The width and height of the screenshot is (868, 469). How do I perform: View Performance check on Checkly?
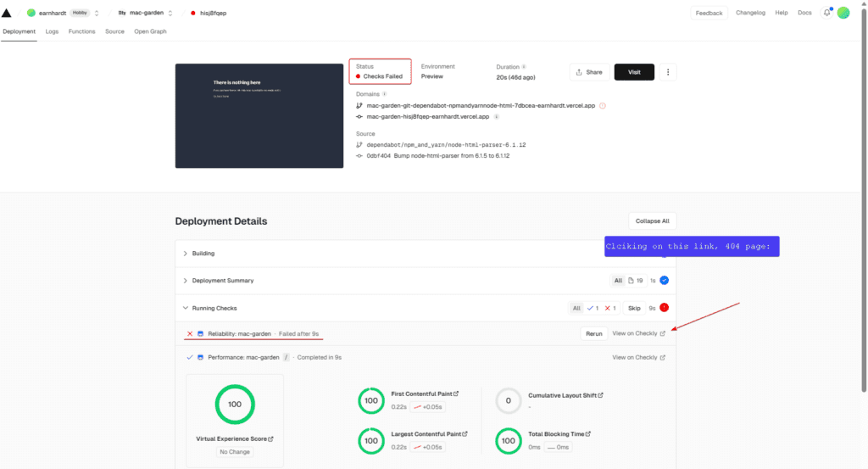coord(639,358)
